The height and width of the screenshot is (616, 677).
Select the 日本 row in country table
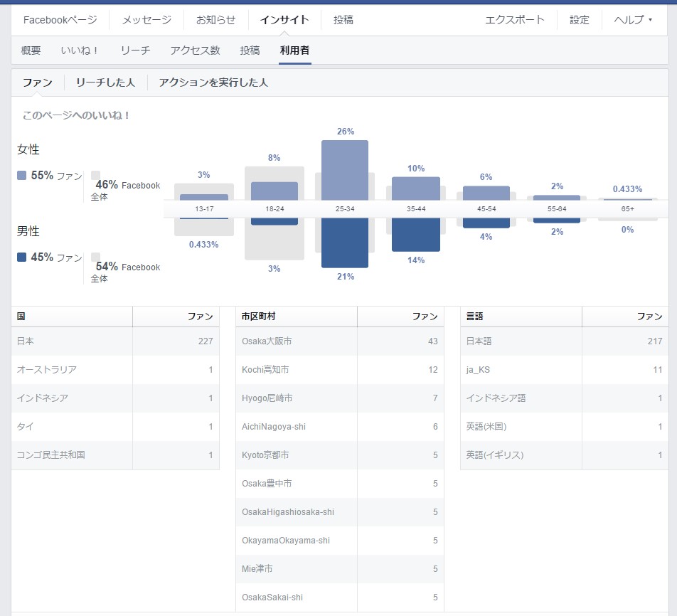click(x=115, y=341)
